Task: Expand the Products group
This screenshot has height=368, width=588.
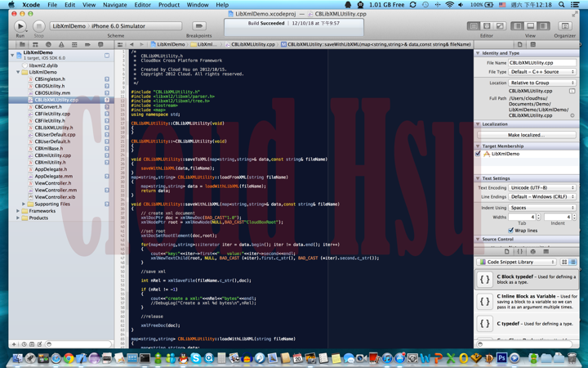Action: 18,218
